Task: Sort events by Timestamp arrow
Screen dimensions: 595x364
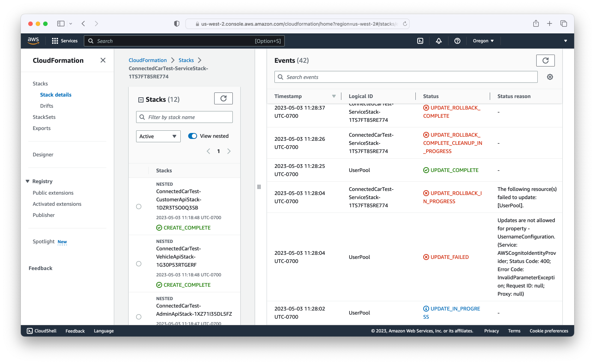Action: [x=334, y=96]
